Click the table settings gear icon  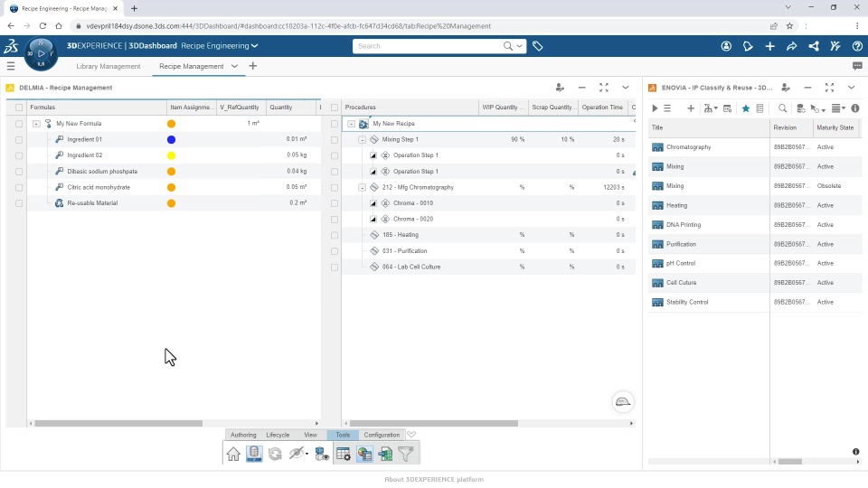[x=344, y=454]
